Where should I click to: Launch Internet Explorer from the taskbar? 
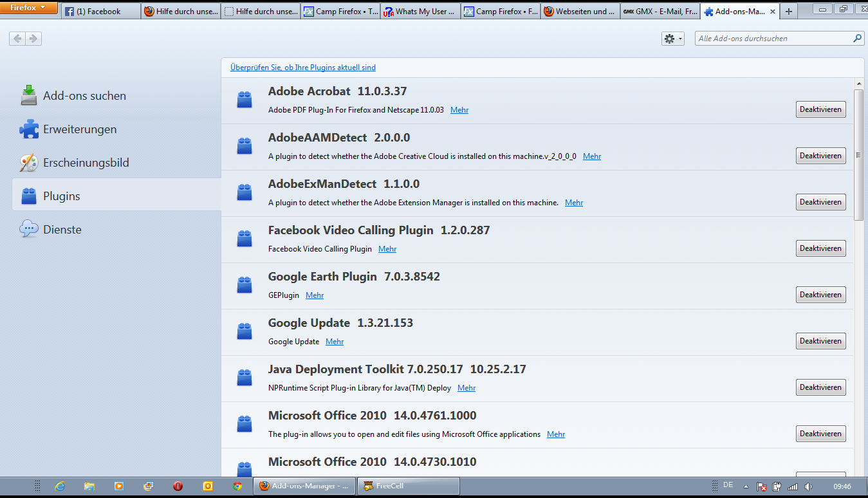click(60, 486)
